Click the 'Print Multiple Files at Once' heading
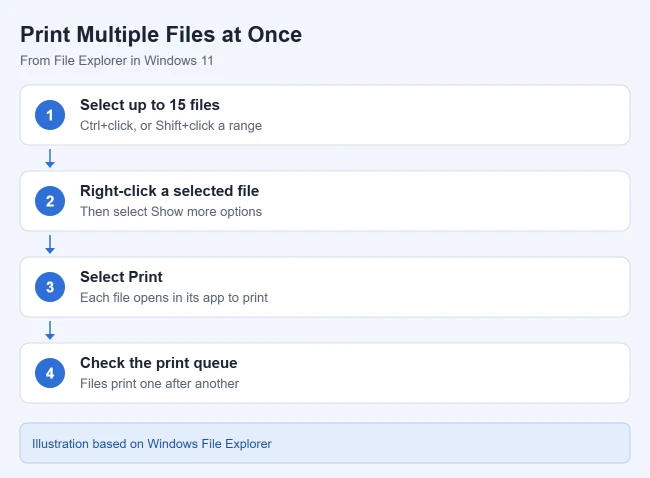The height and width of the screenshot is (478, 650). click(161, 35)
